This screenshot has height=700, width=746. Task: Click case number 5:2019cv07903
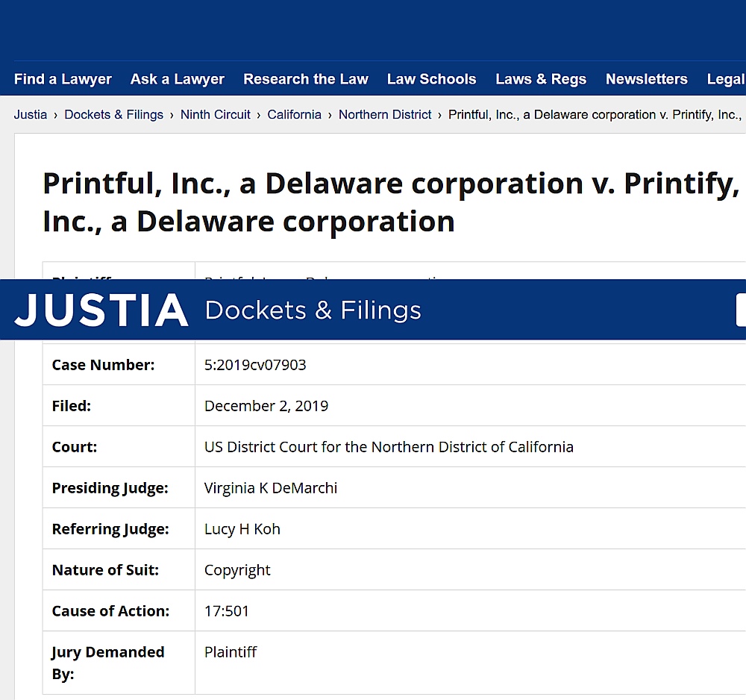click(255, 364)
